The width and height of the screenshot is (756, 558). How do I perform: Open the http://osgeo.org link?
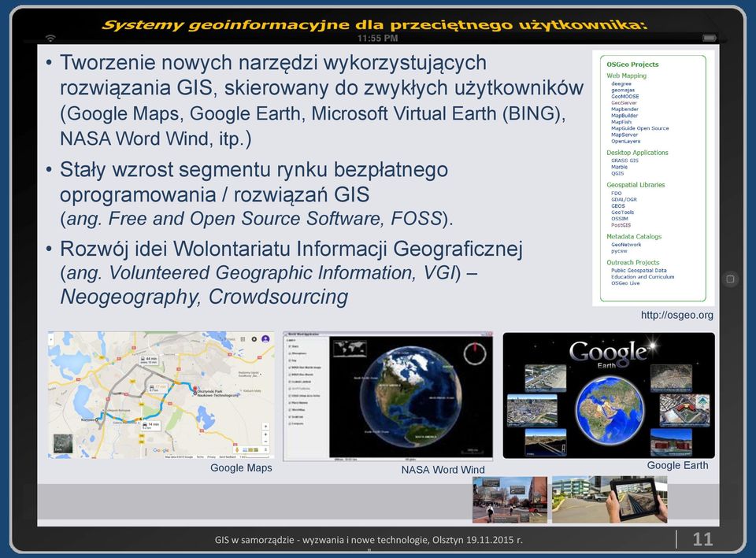click(677, 315)
